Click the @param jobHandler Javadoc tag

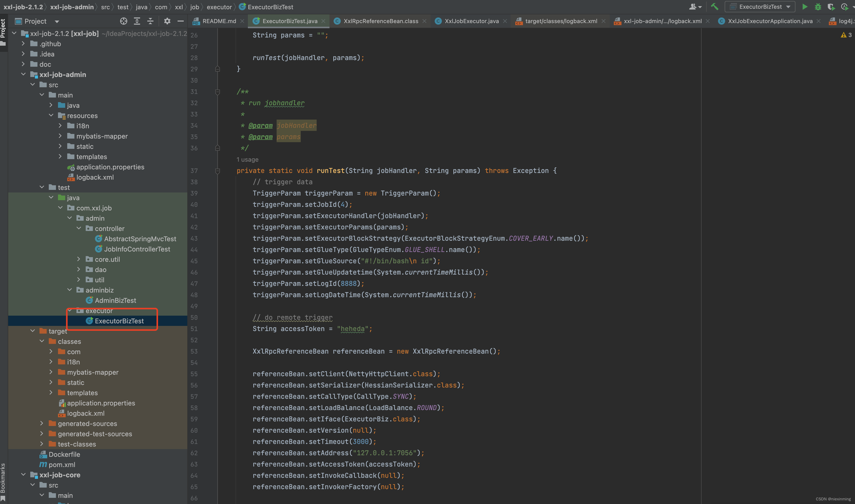(x=260, y=126)
